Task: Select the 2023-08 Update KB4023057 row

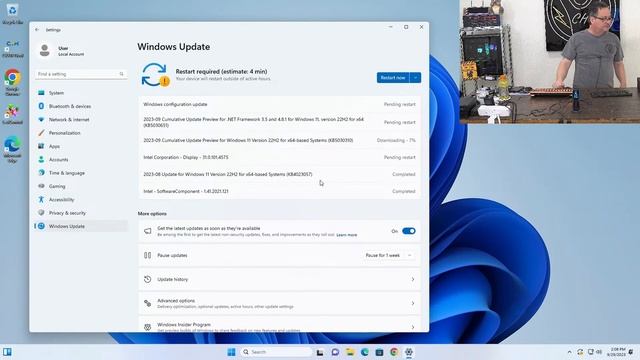Action: (x=280, y=174)
